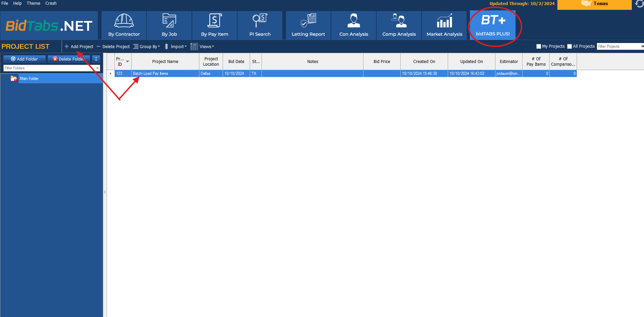Click the estimator jvidaurri@om... cell
The width and height of the screenshot is (644, 317).
509,73
